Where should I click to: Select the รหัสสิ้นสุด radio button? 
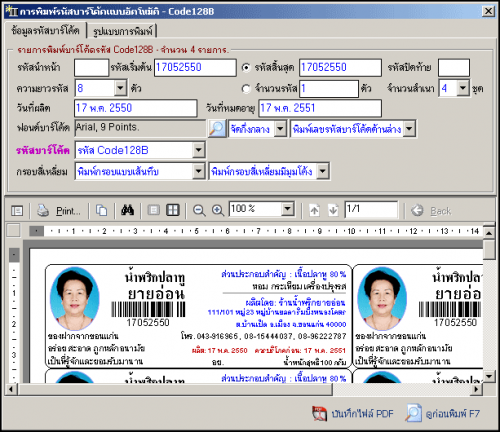246,68
